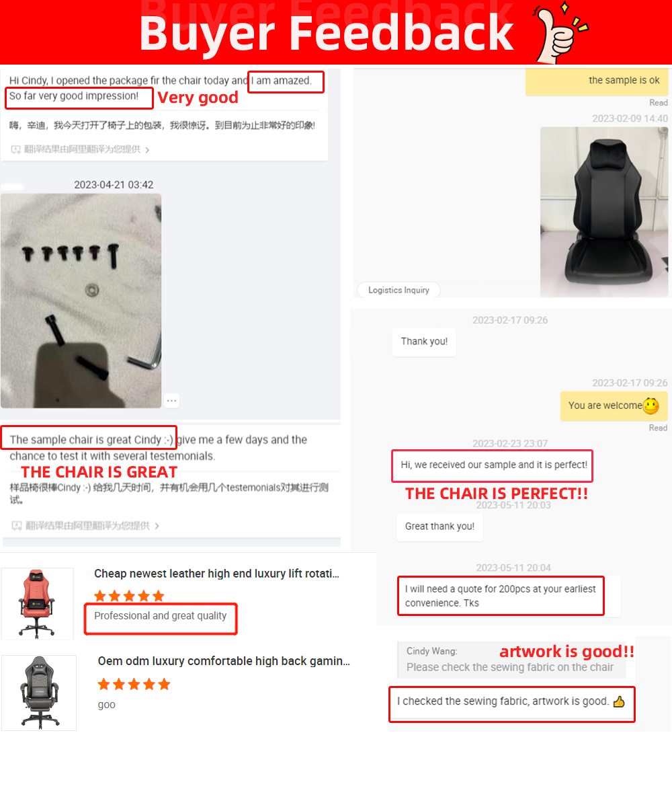Open the screws and hex key photo
This screenshot has height=807, width=672.
(x=81, y=301)
